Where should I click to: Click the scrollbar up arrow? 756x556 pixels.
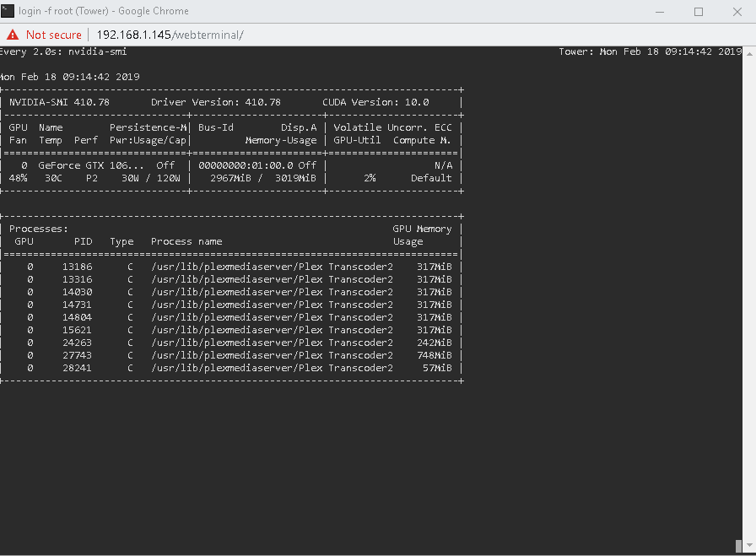tap(749, 52)
